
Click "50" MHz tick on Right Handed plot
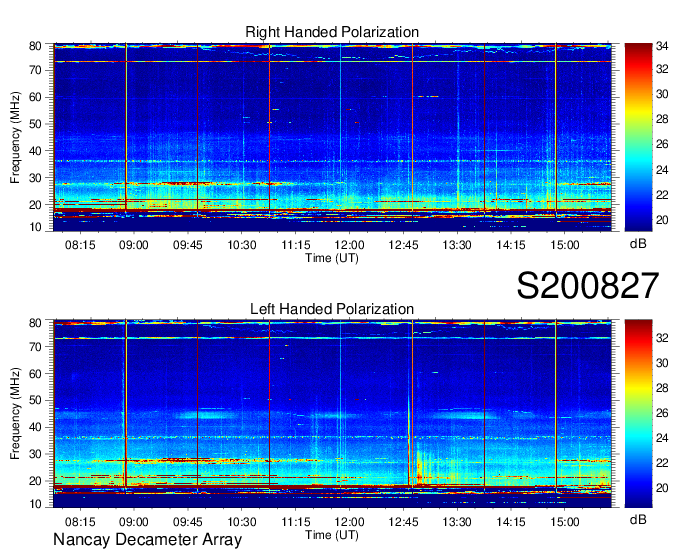[x=35, y=124]
